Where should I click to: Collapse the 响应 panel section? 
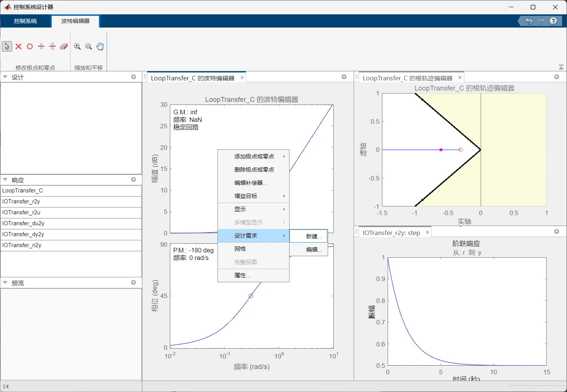pos(5,180)
